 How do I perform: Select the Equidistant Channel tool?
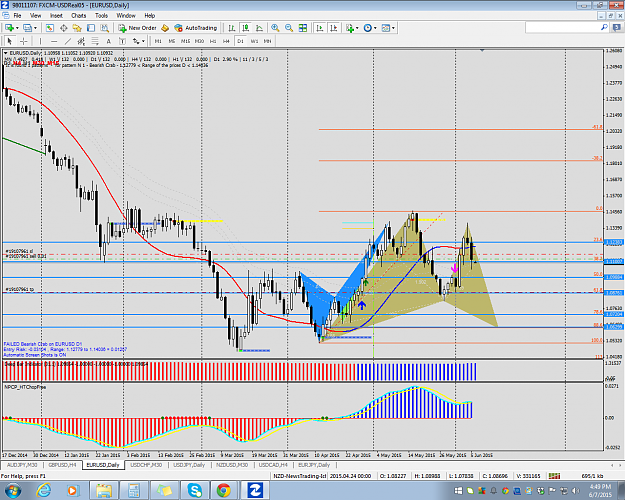click(x=81, y=41)
